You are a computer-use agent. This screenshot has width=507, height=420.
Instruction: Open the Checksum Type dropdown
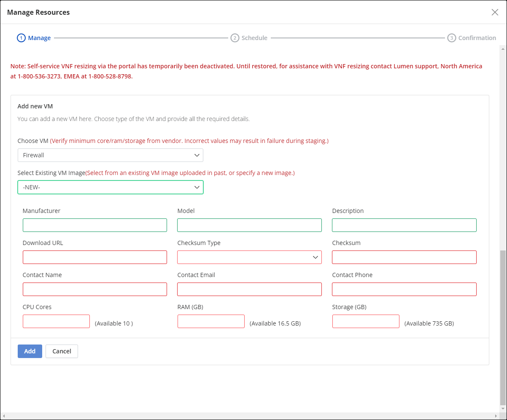pos(249,257)
